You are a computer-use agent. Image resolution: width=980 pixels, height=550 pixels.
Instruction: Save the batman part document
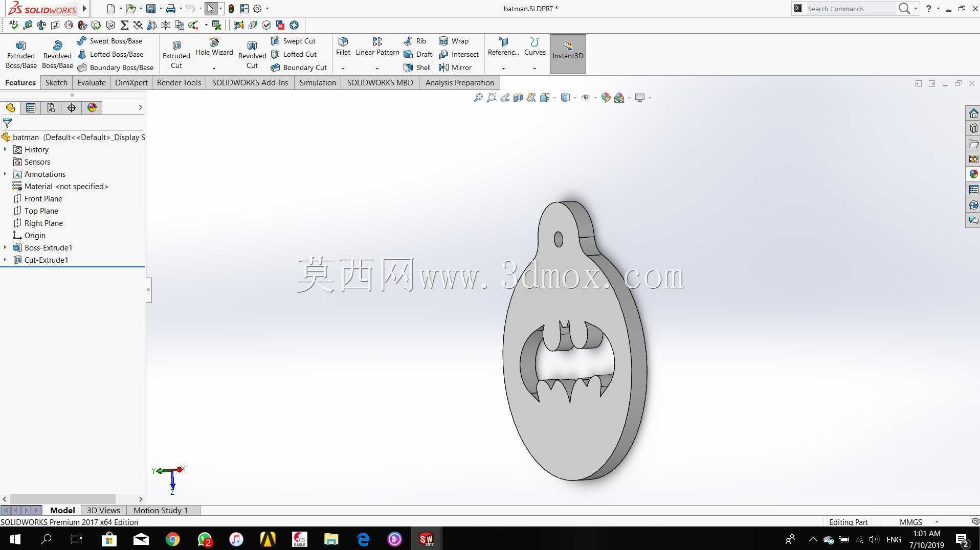pos(151,9)
